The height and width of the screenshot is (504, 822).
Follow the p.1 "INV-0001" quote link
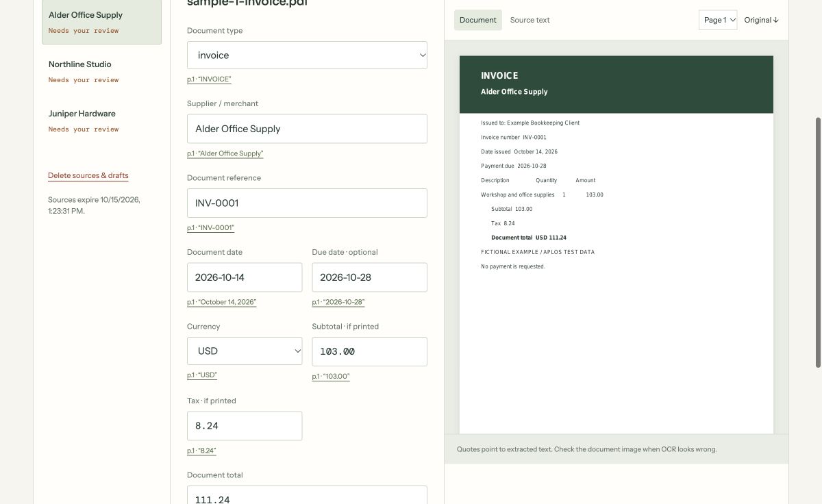210,227
